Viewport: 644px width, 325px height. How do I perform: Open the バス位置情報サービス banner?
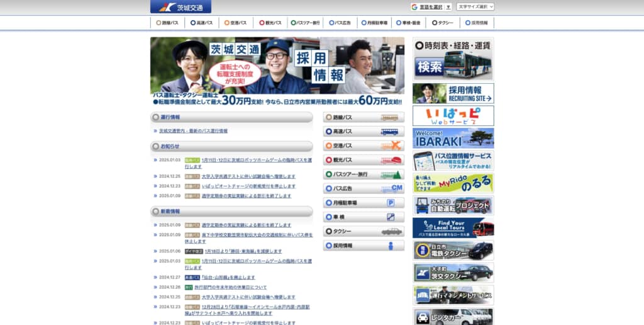click(x=453, y=161)
